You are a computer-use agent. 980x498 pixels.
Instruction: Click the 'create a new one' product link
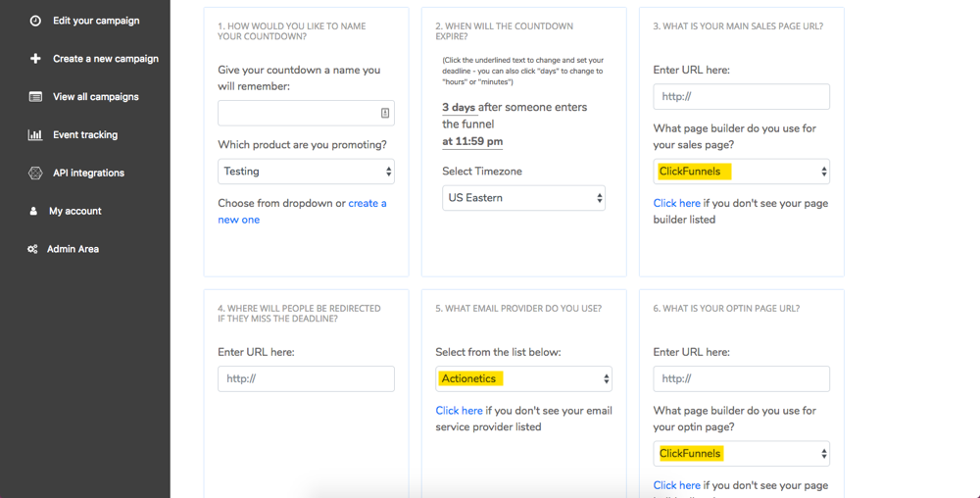coord(303,211)
